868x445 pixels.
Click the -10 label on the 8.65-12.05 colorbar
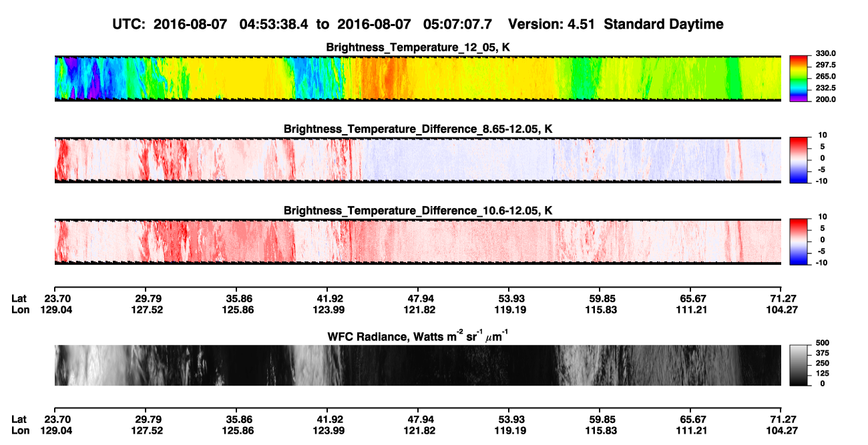[x=822, y=181]
